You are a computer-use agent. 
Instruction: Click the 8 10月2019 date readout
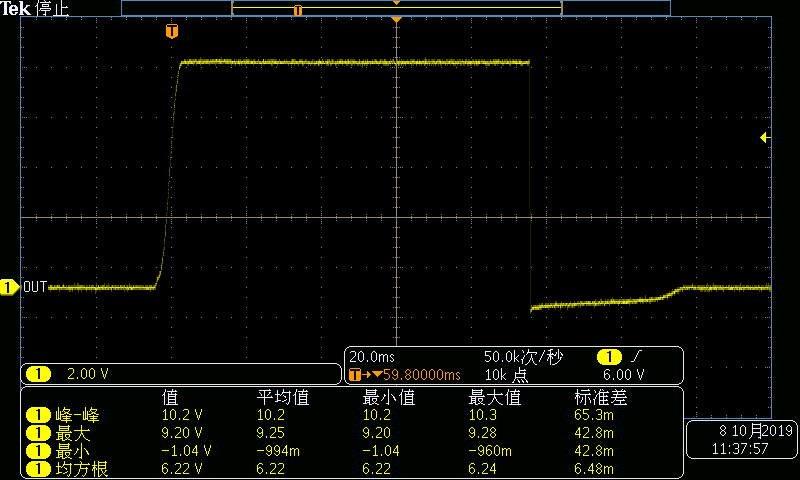point(756,431)
